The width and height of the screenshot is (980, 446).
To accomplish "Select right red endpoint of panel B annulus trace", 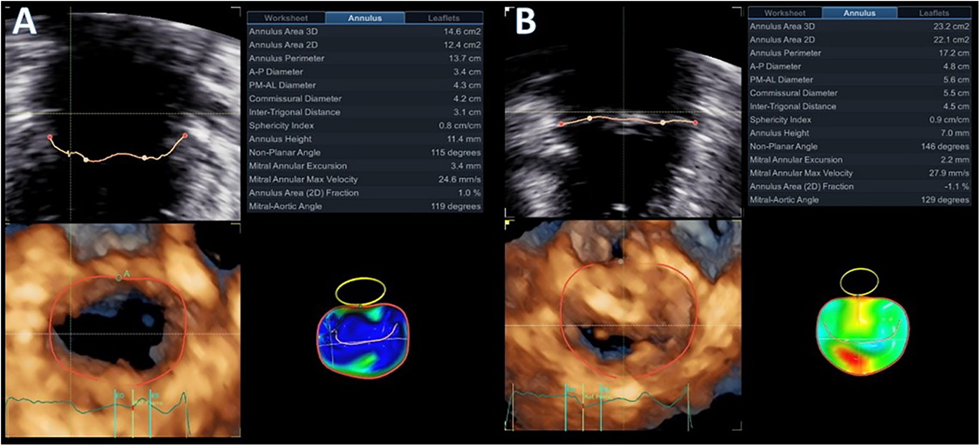I will coord(695,122).
